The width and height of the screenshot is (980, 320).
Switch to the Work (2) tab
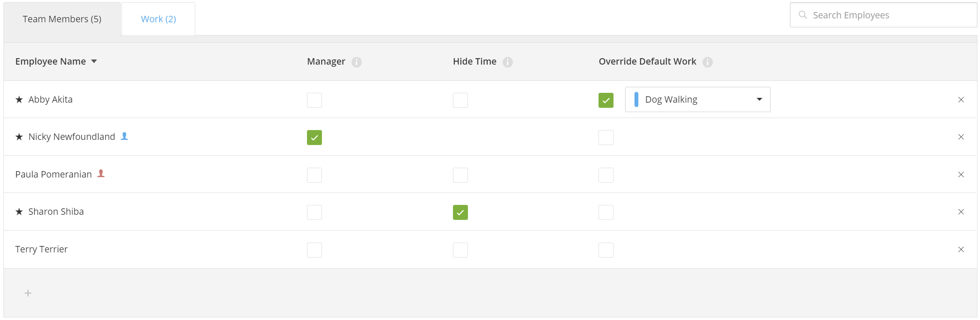158,19
